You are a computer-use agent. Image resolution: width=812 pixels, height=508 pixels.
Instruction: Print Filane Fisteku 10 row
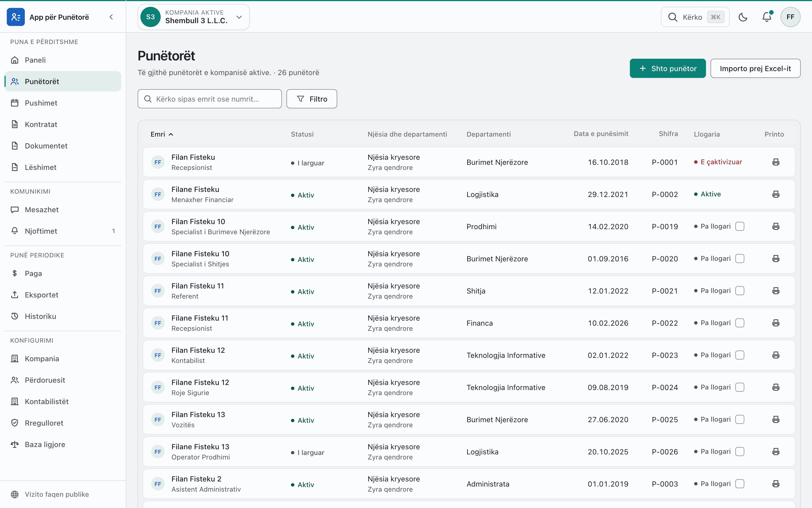click(776, 259)
